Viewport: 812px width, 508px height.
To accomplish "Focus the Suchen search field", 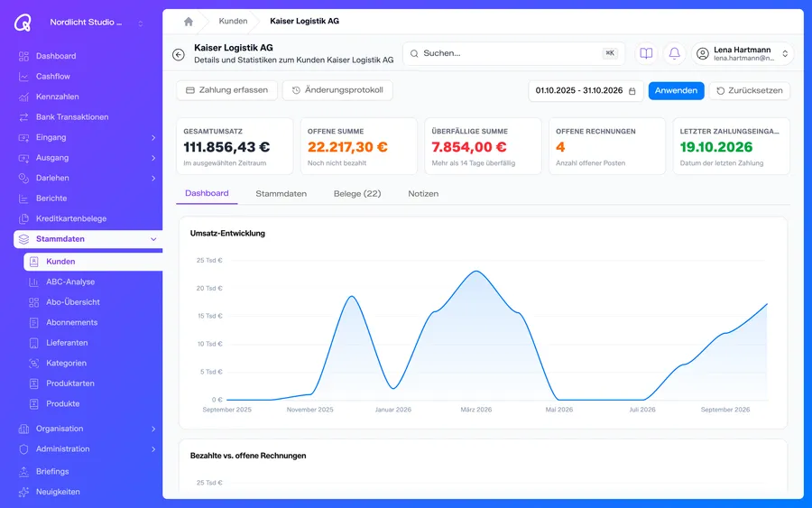I will [513, 53].
